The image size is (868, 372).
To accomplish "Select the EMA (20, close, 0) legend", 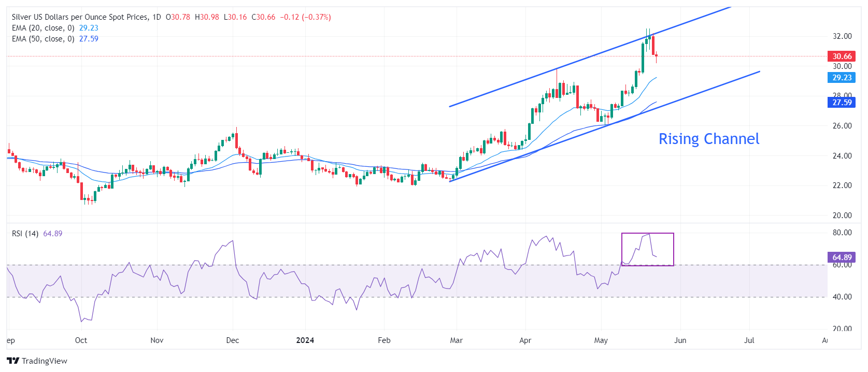I will (43, 28).
